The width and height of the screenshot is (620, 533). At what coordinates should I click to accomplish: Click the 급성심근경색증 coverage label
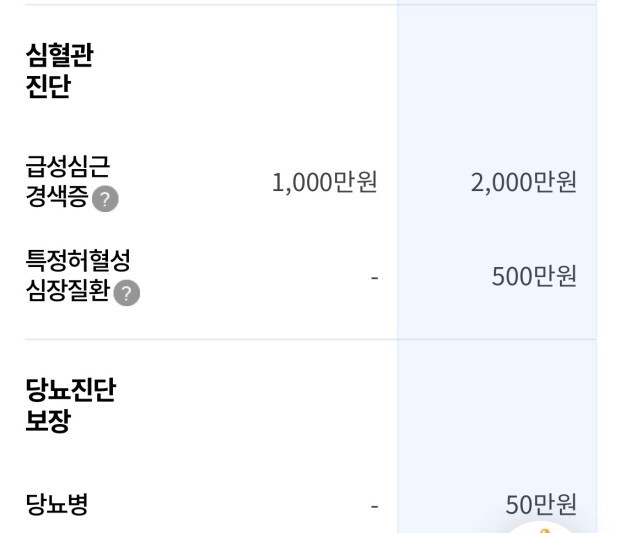pos(68,181)
